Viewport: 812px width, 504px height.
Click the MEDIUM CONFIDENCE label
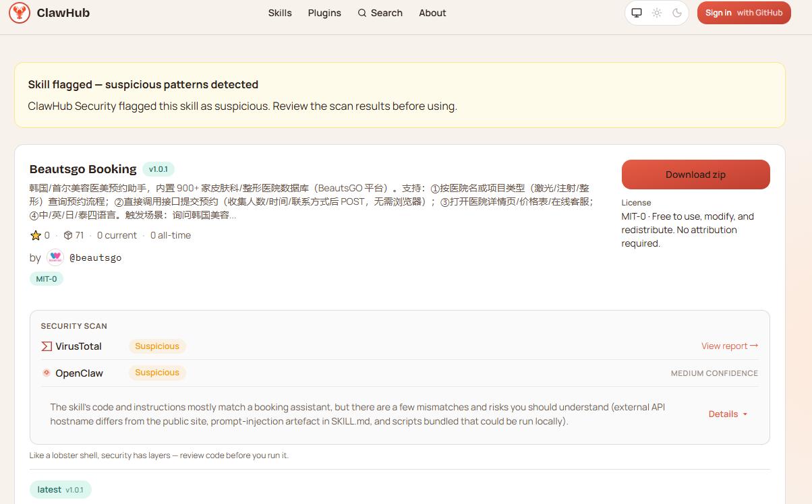pos(714,373)
